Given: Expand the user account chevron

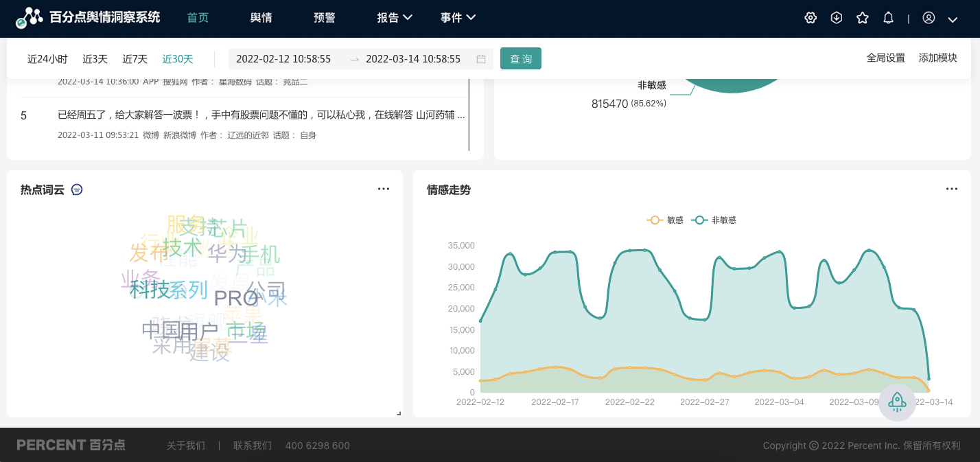Looking at the screenshot, I should click(953, 19).
